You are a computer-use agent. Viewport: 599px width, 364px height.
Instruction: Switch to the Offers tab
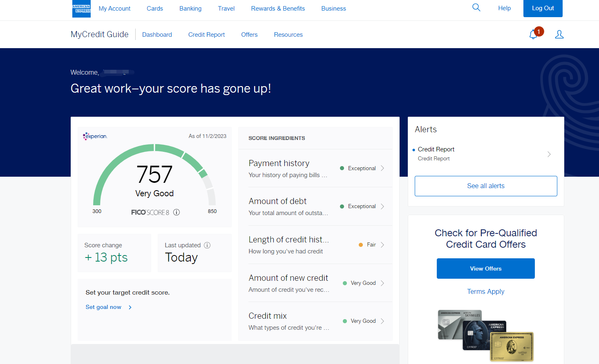(x=249, y=35)
